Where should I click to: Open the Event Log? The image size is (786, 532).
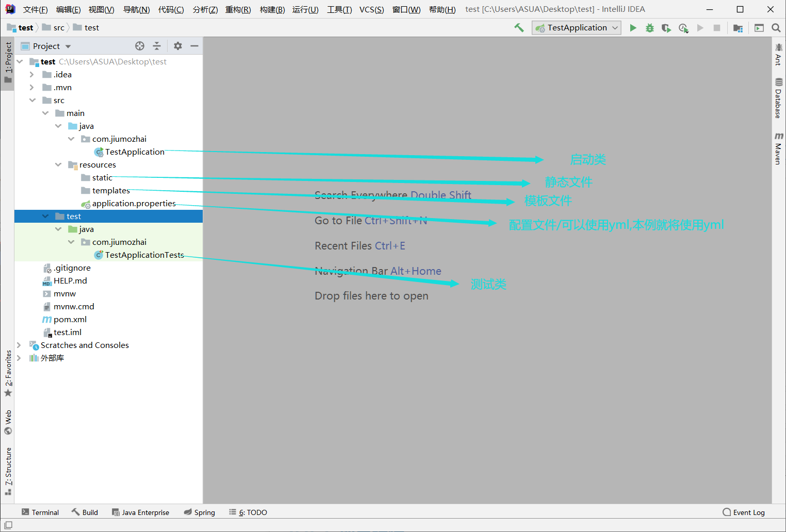pos(744,512)
